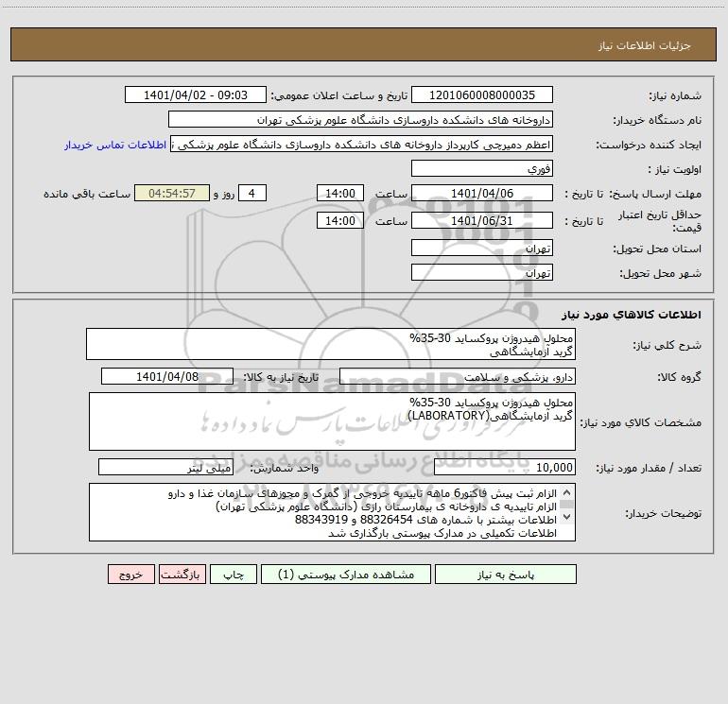728x704 pixels.
Task: Open مشاهده مدارک پیوستی (1) button
Action: pyautogui.click(x=346, y=575)
